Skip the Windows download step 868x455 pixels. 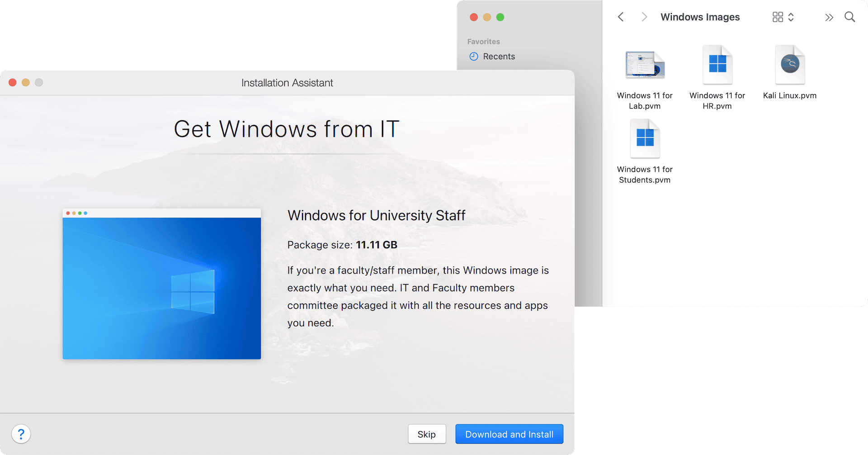pyautogui.click(x=426, y=434)
